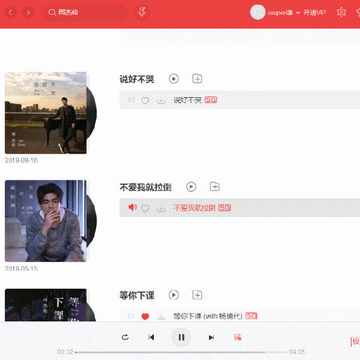The height and width of the screenshot is (360, 360).
Task: Play the 不爱我就拉倒 album
Action: 191,187
